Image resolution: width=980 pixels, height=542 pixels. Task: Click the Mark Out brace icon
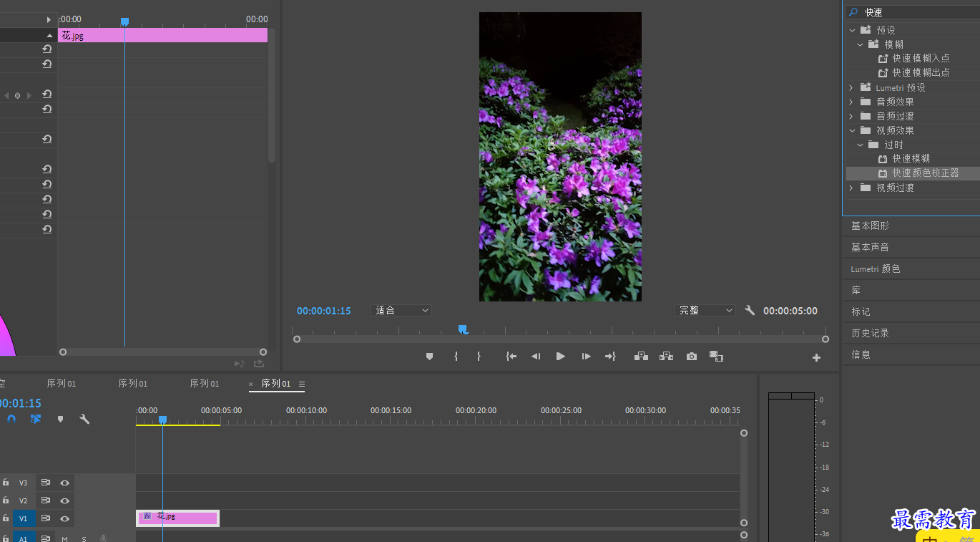point(479,357)
